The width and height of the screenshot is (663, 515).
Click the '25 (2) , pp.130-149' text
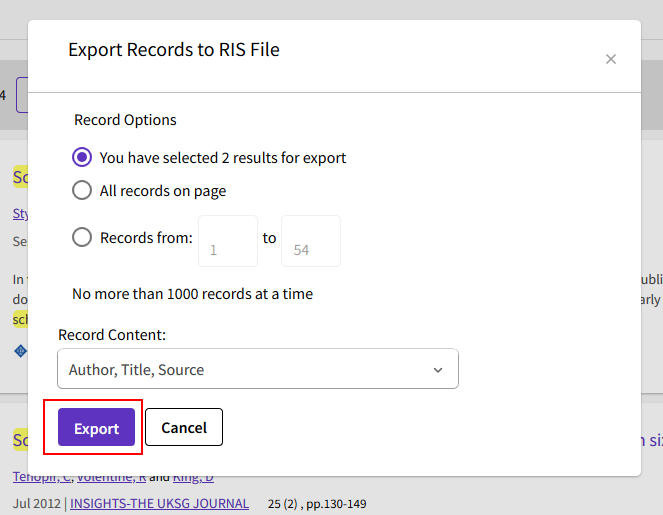click(317, 504)
